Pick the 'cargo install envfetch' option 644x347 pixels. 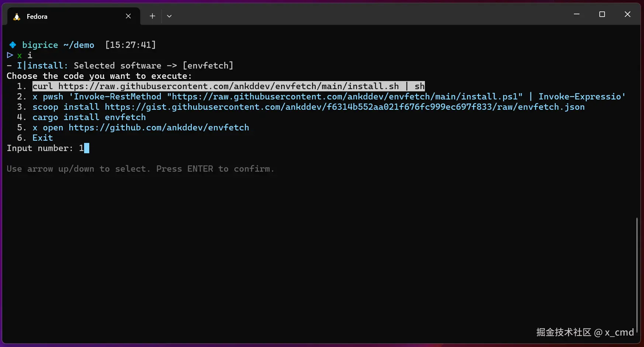(x=89, y=117)
